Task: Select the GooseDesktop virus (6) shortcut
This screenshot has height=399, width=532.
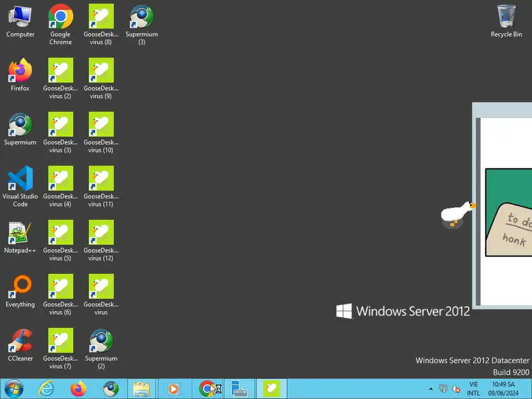Action: [60, 295]
